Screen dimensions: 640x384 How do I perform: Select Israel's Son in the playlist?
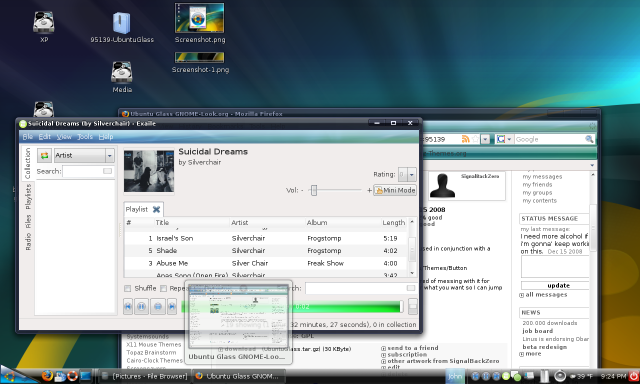pyautogui.click(x=265, y=238)
